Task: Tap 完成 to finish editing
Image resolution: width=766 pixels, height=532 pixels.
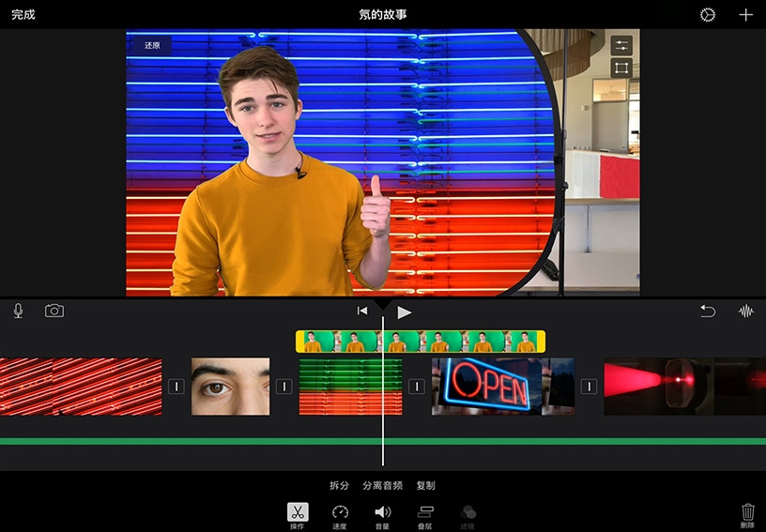Action: click(x=23, y=15)
